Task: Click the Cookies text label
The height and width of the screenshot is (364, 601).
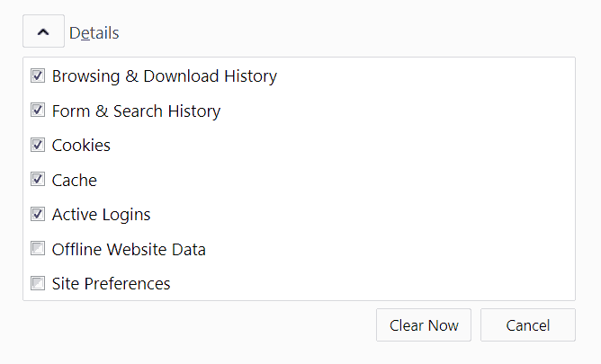Action: (x=81, y=146)
